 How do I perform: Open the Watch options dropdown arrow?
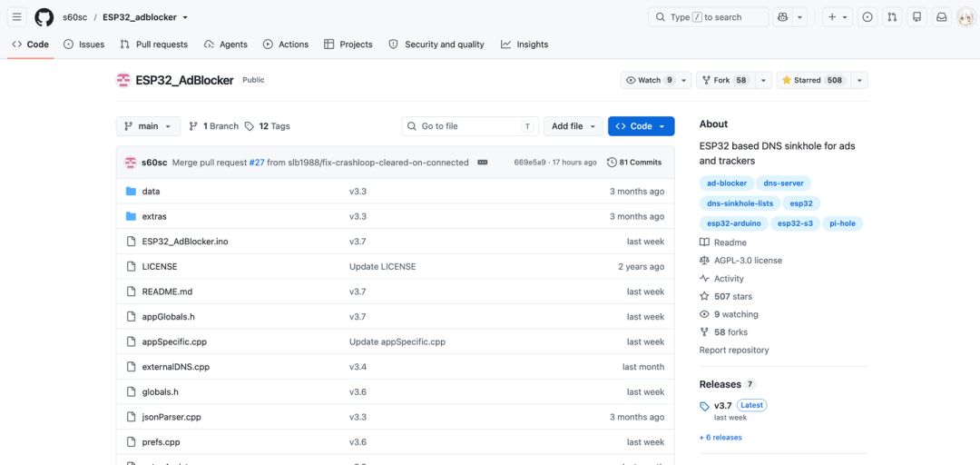tap(685, 80)
